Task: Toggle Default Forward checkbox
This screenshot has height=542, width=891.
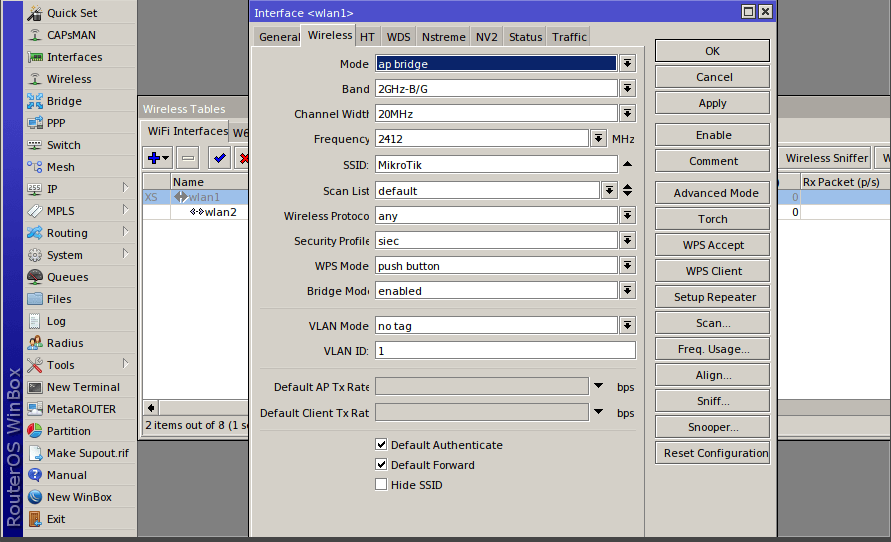Action: point(381,465)
